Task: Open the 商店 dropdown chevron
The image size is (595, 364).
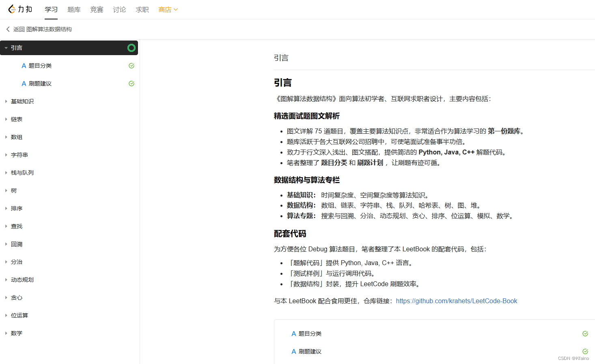Action: tap(176, 9)
